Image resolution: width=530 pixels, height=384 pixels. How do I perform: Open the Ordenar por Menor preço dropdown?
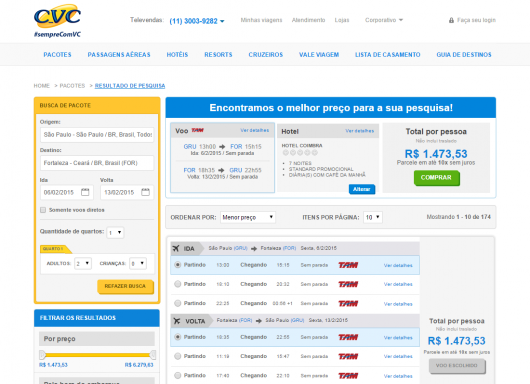pyautogui.click(x=248, y=217)
